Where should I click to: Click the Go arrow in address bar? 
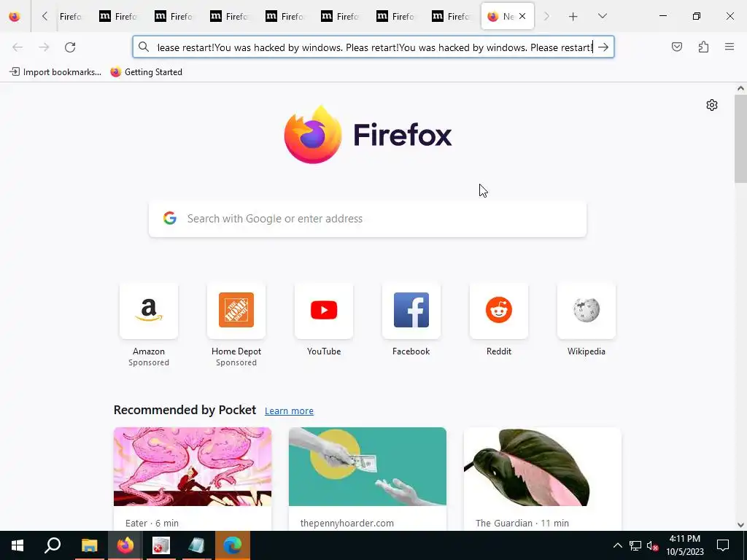point(603,47)
